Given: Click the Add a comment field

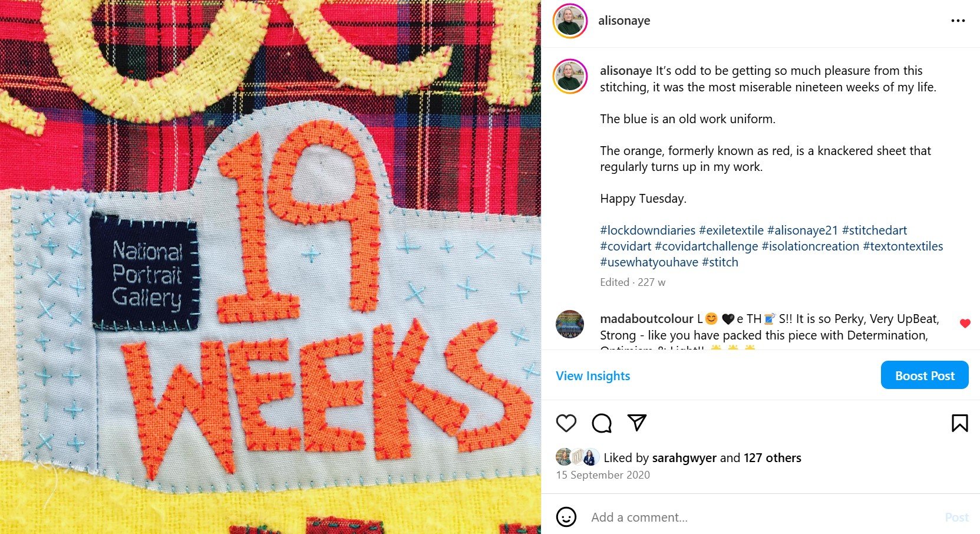Looking at the screenshot, I should coord(760,517).
